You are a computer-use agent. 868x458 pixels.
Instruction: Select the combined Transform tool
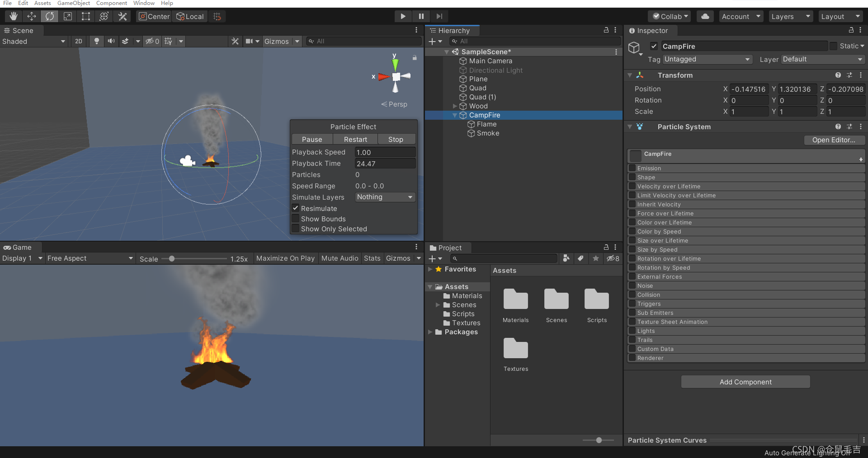click(104, 16)
